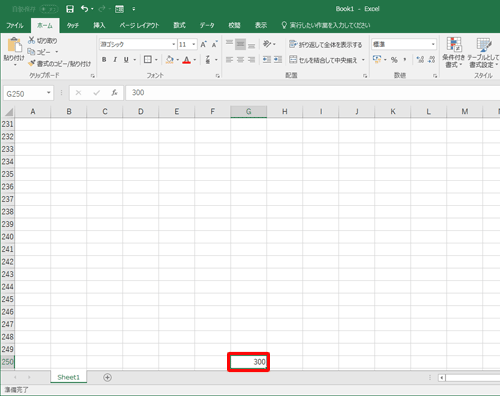Image resolution: width=500 pixels, height=396 pixels.
Task: Toggle the AutoSave switch
Action: [x=49, y=9]
